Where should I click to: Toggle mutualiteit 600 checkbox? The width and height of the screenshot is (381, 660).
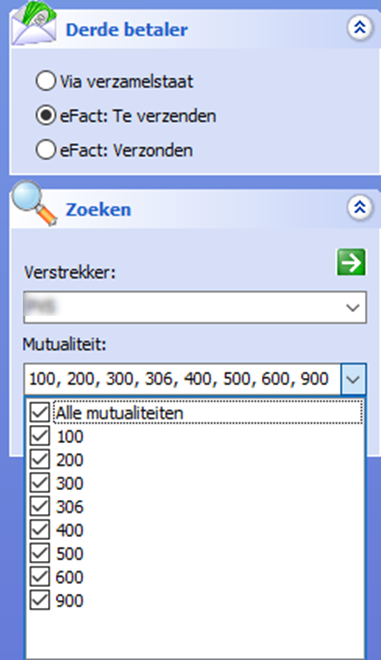coord(40,577)
